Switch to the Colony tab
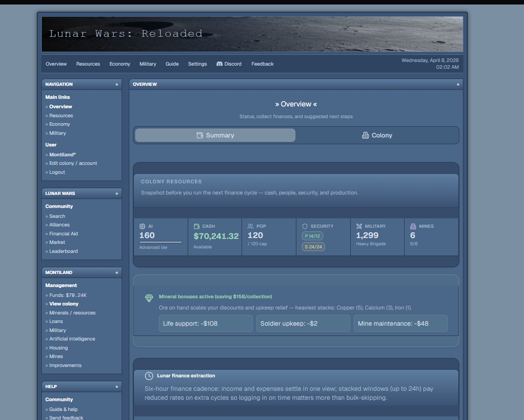The height and width of the screenshot is (420, 524). tap(377, 135)
